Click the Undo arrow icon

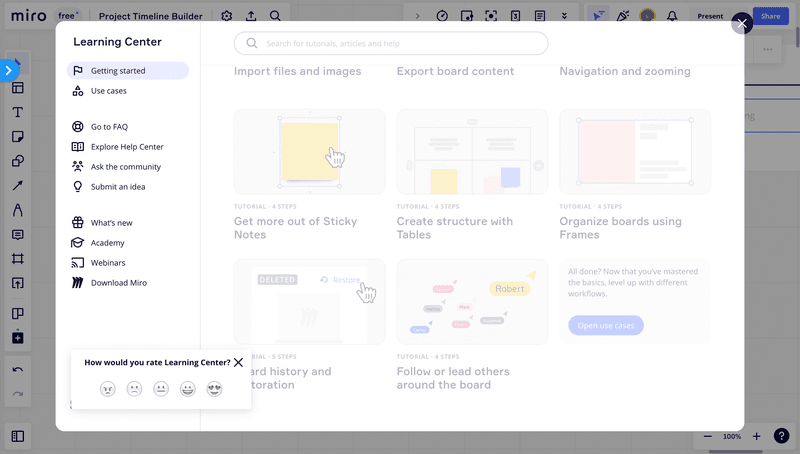pos(18,370)
